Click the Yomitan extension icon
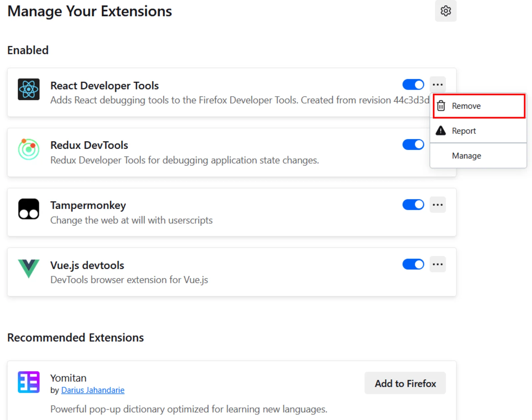The height and width of the screenshot is (420, 532). [29, 382]
